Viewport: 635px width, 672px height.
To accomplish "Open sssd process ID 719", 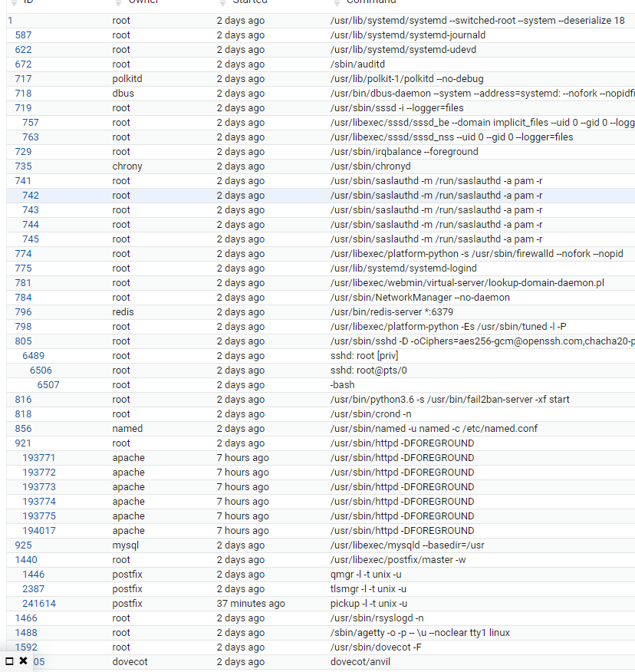I will pyautogui.click(x=23, y=108).
